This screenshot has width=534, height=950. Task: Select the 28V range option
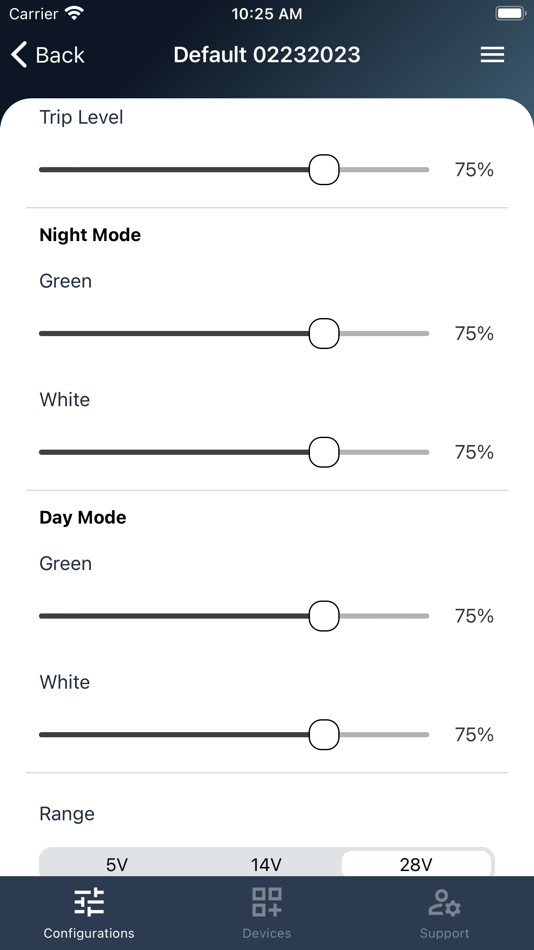(x=416, y=864)
